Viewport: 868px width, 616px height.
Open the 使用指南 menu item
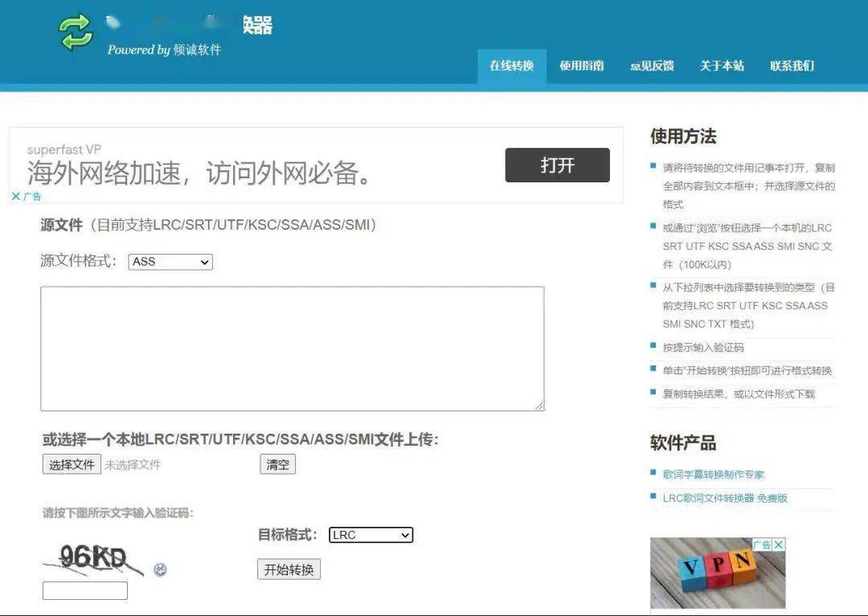click(x=582, y=66)
